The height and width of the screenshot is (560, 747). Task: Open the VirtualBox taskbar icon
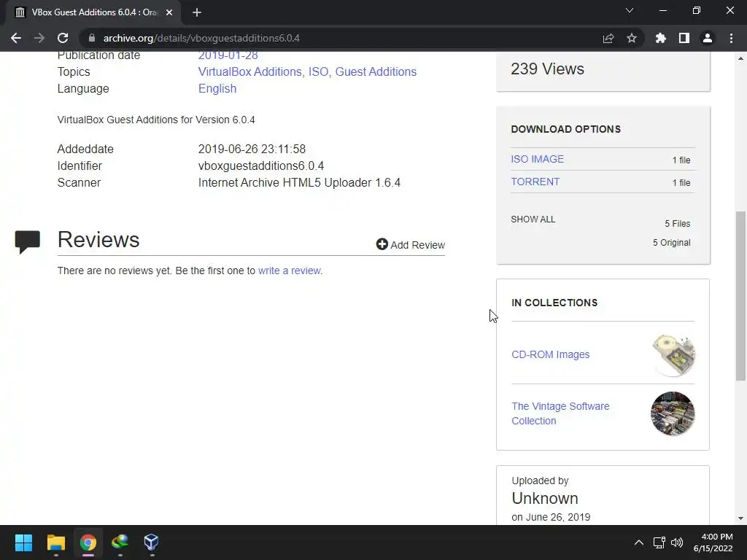click(x=152, y=542)
